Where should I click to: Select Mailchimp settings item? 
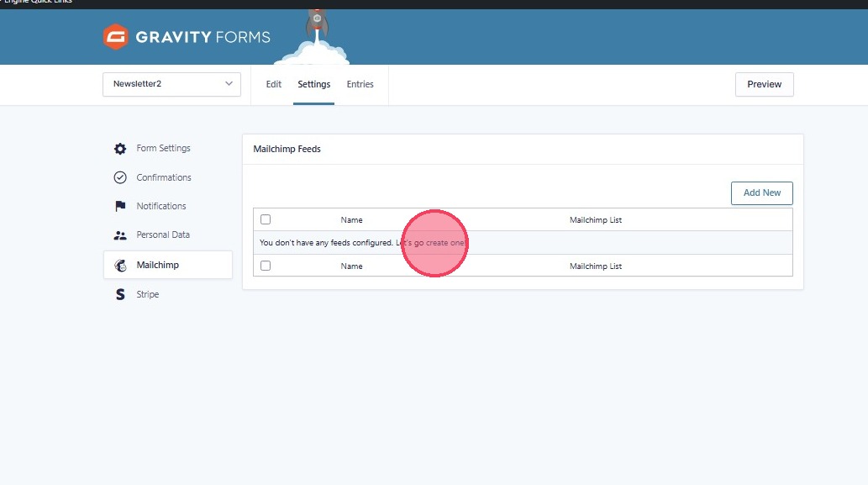point(168,265)
